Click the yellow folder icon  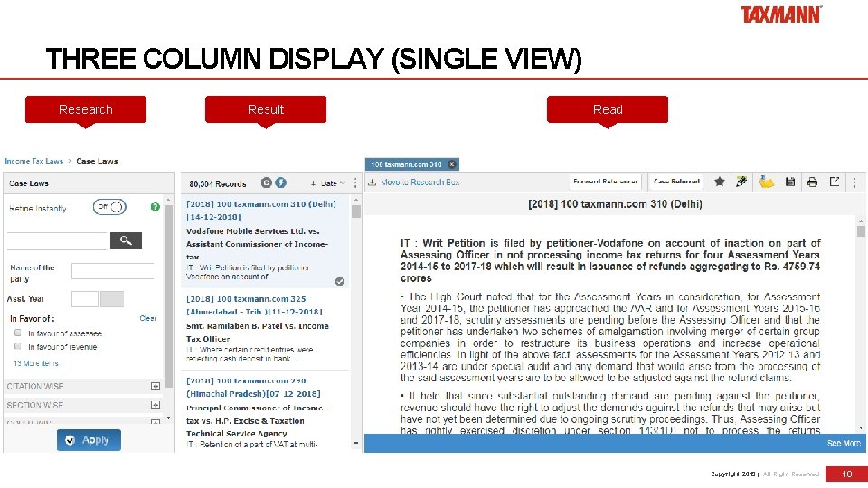[x=766, y=182]
